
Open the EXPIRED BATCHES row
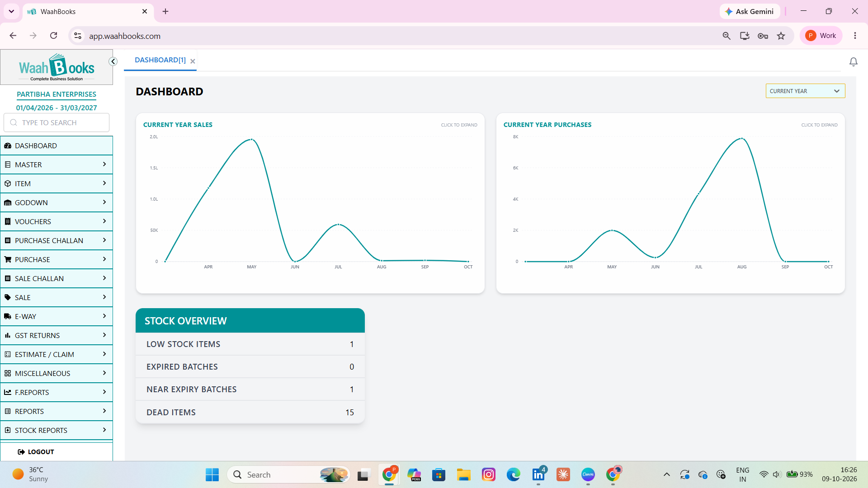pyautogui.click(x=250, y=366)
